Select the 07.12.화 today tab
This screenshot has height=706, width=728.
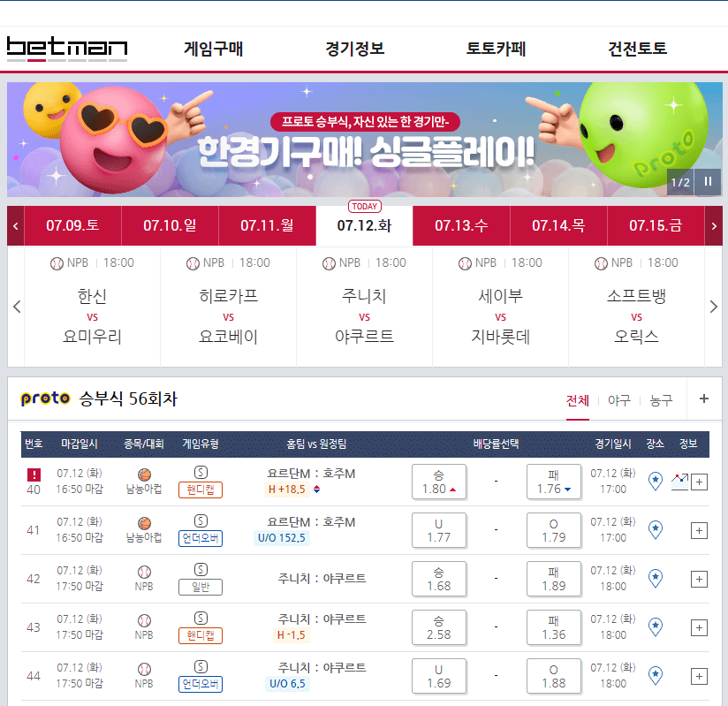pos(365,225)
